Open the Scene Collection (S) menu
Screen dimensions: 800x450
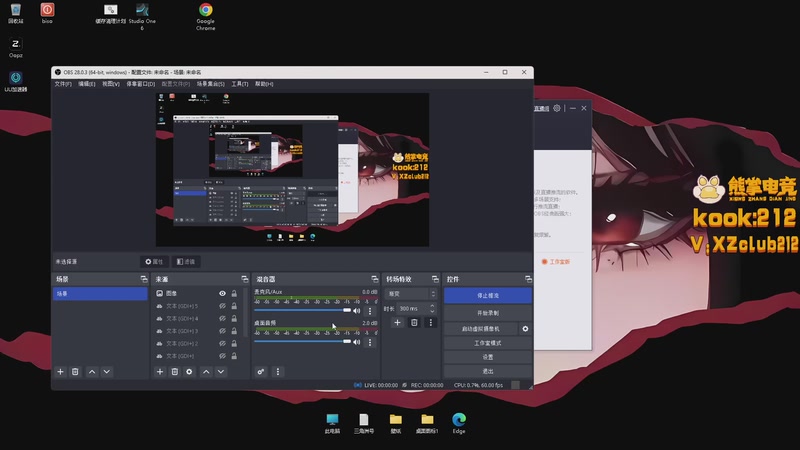tap(211, 84)
